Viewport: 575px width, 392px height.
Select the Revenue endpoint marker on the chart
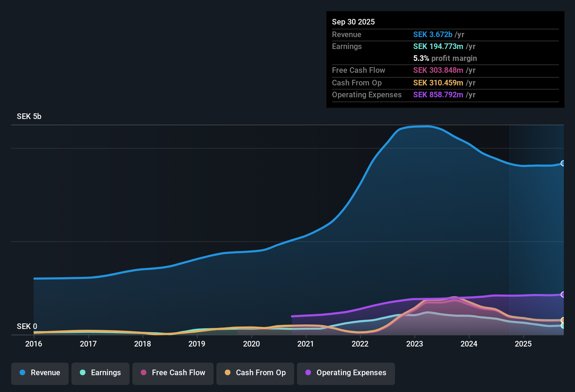click(x=562, y=163)
